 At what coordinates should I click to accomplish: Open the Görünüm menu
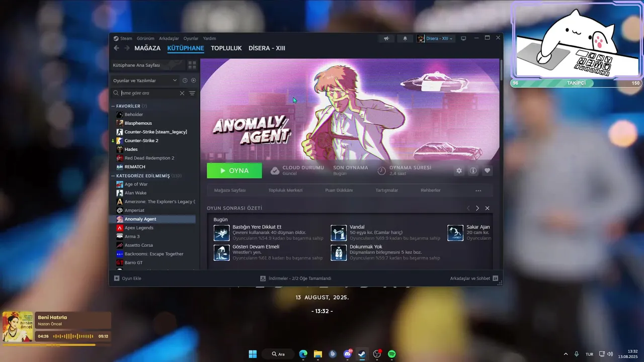[x=145, y=38]
